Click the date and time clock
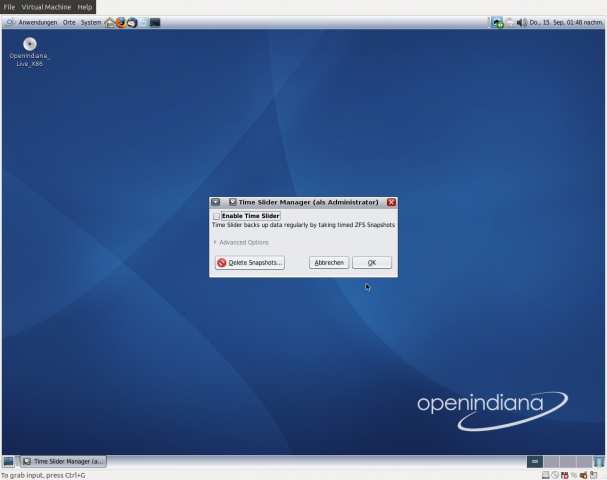The width and height of the screenshot is (607, 480). [566, 22]
